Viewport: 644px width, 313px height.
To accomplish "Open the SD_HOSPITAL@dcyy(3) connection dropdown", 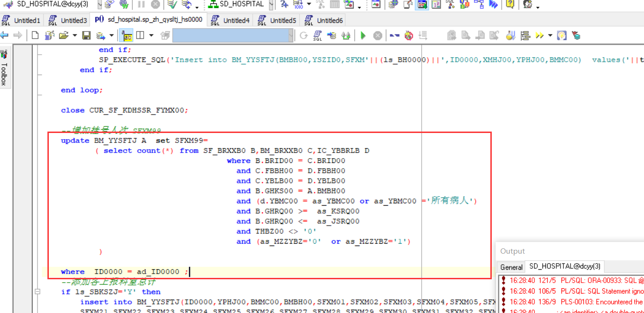I will point(99,5).
